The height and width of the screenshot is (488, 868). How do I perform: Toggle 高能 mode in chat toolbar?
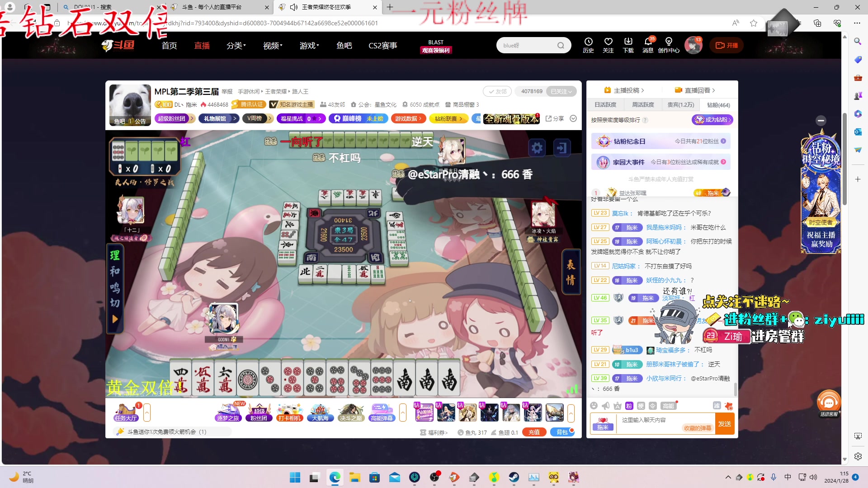click(668, 406)
